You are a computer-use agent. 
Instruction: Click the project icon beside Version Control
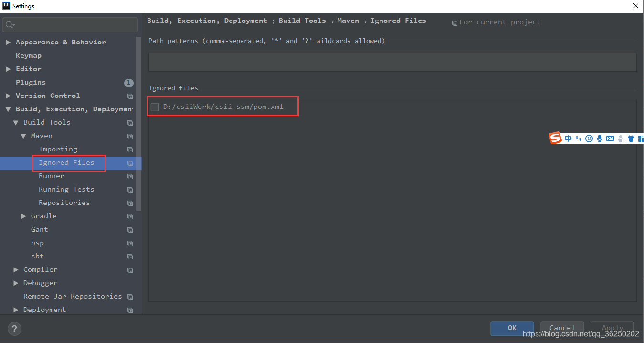[130, 96]
